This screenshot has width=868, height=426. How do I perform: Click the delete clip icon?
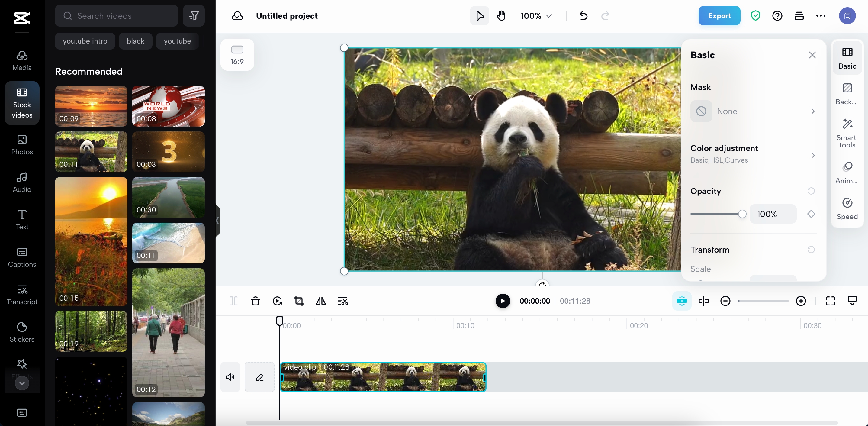(255, 301)
